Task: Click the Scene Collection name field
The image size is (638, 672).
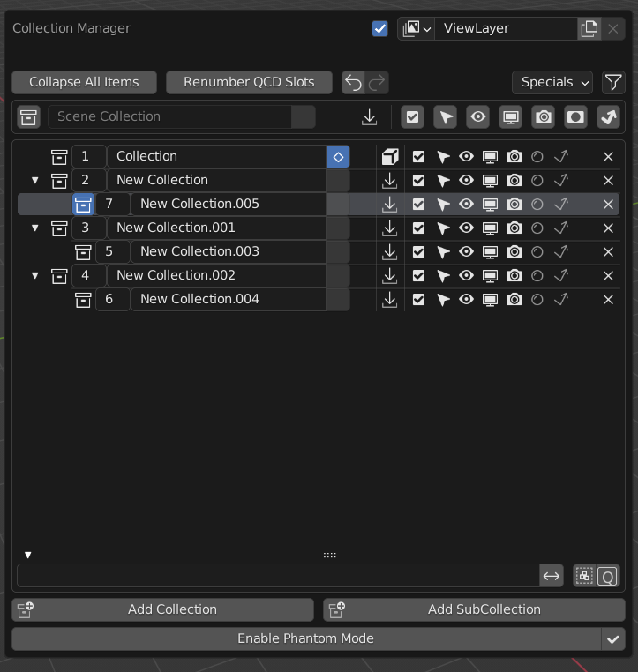Action: (x=169, y=117)
